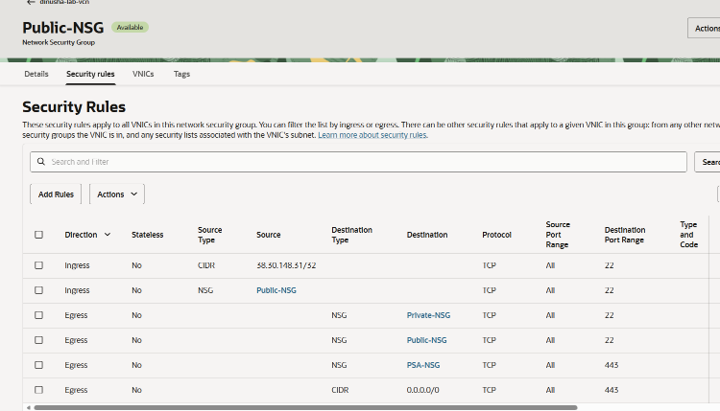This screenshot has height=411, width=720.
Task: Click the Available status badge
Action: pyautogui.click(x=130, y=28)
